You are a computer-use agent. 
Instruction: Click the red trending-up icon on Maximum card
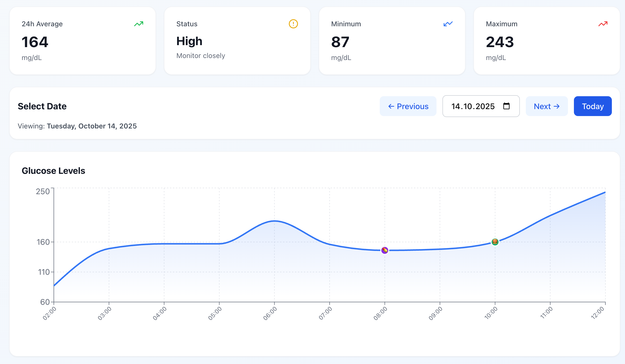pyautogui.click(x=603, y=24)
